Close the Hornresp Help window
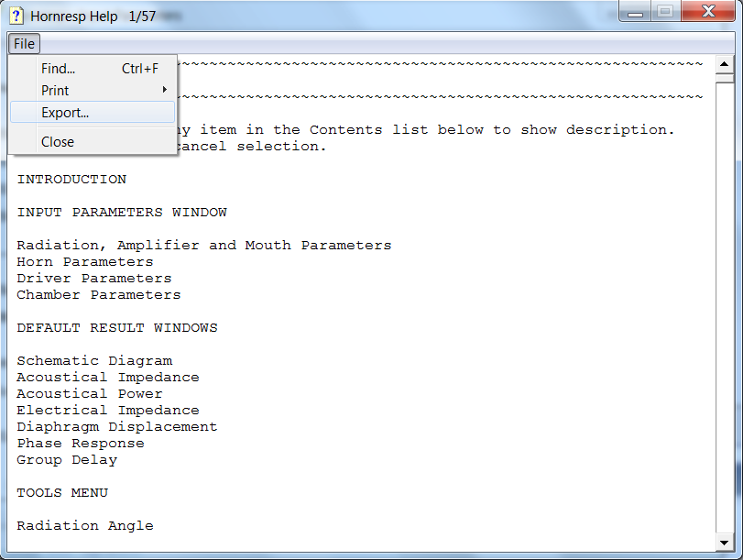Image resolution: width=743 pixels, height=560 pixels. click(x=708, y=11)
